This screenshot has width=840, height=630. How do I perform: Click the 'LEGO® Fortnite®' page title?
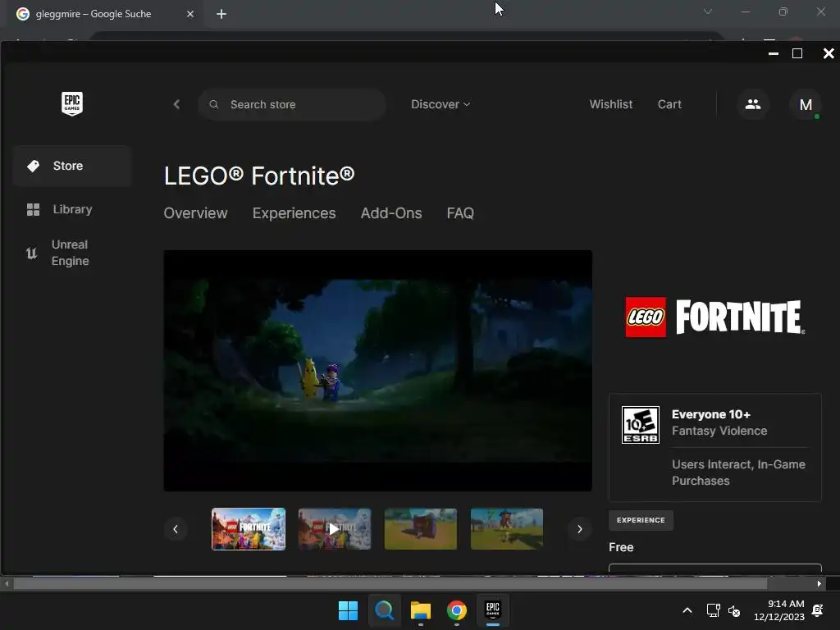pyautogui.click(x=259, y=176)
